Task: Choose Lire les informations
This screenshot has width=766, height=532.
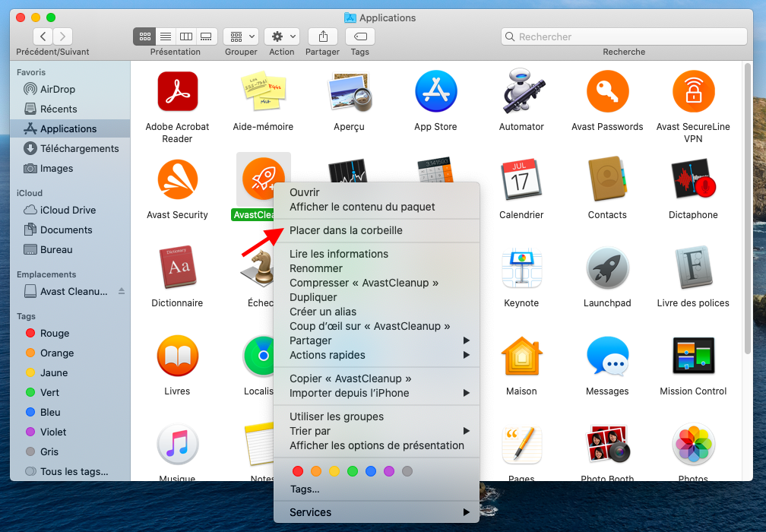Action: click(377, 254)
